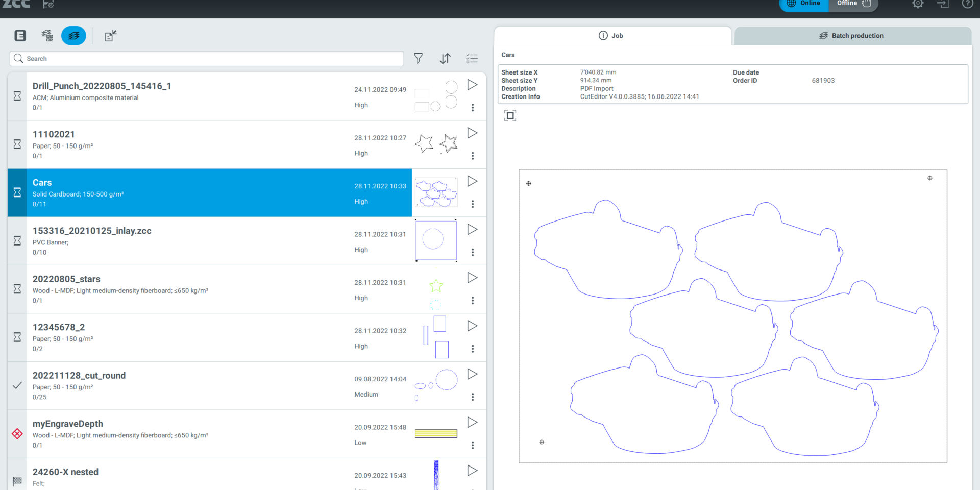The width and height of the screenshot is (980, 490).
Task: Open three-dot menu for myEngraveDepth job
Action: [x=473, y=445]
